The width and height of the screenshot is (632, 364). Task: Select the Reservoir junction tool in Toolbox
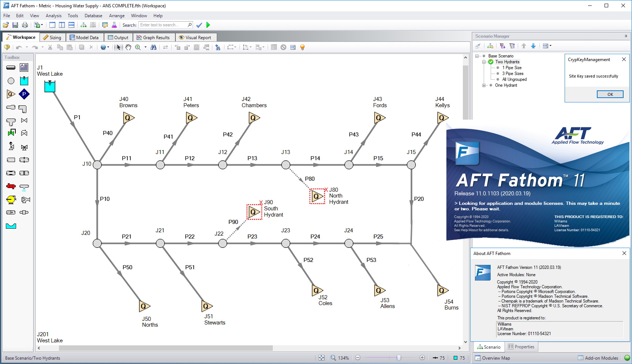click(24, 81)
